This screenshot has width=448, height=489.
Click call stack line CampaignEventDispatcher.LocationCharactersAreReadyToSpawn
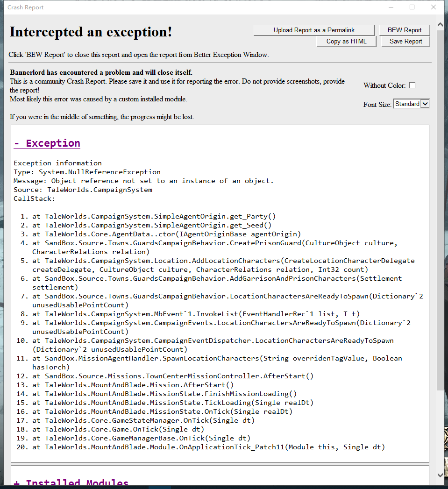pyautogui.click(x=213, y=345)
